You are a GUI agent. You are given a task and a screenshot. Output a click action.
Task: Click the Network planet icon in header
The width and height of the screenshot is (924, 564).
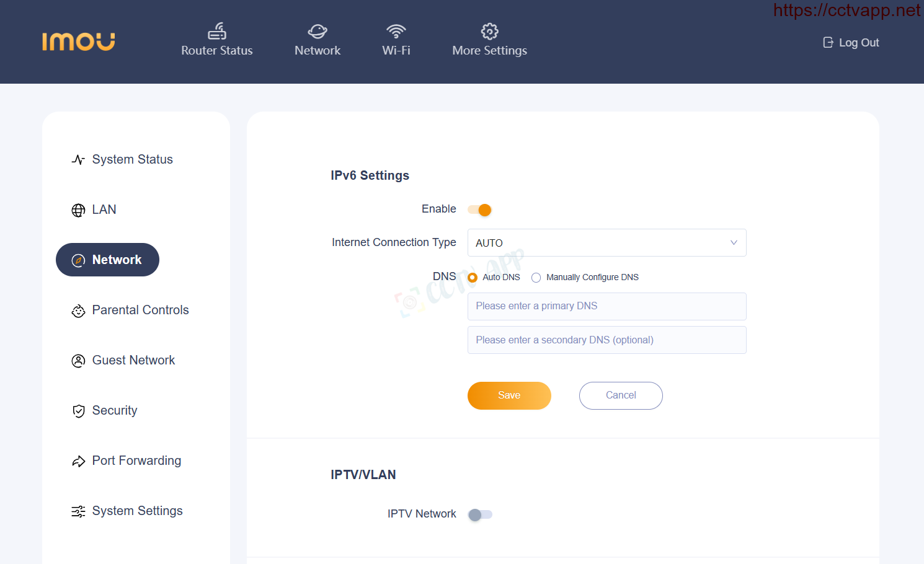click(318, 31)
